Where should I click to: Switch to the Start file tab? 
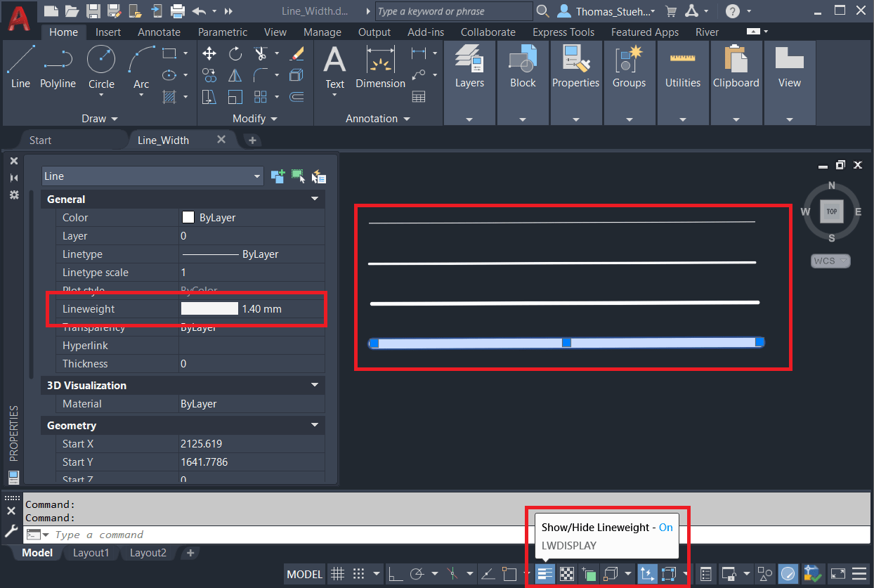(x=40, y=141)
